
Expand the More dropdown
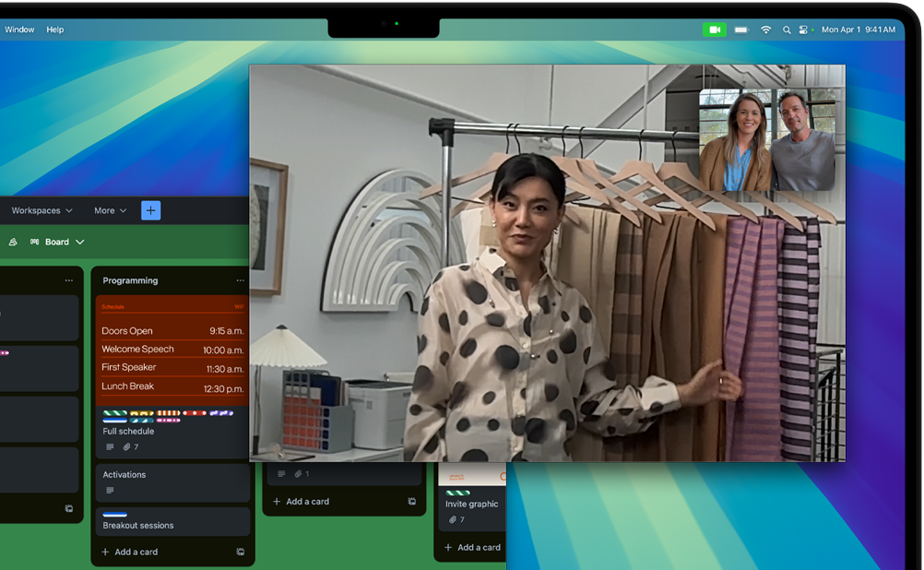tap(110, 210)
